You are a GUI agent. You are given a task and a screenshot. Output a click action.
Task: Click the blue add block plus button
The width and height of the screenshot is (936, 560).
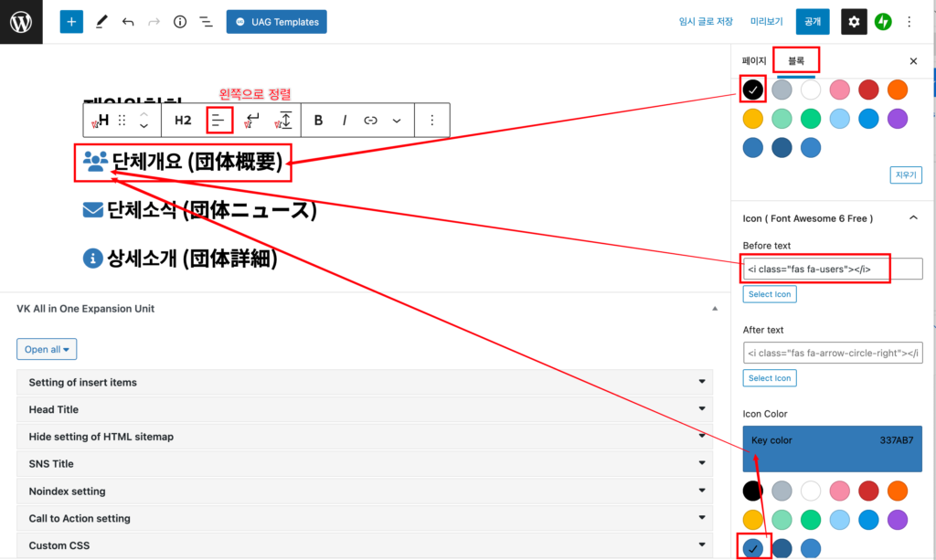(x=71, y=22)
